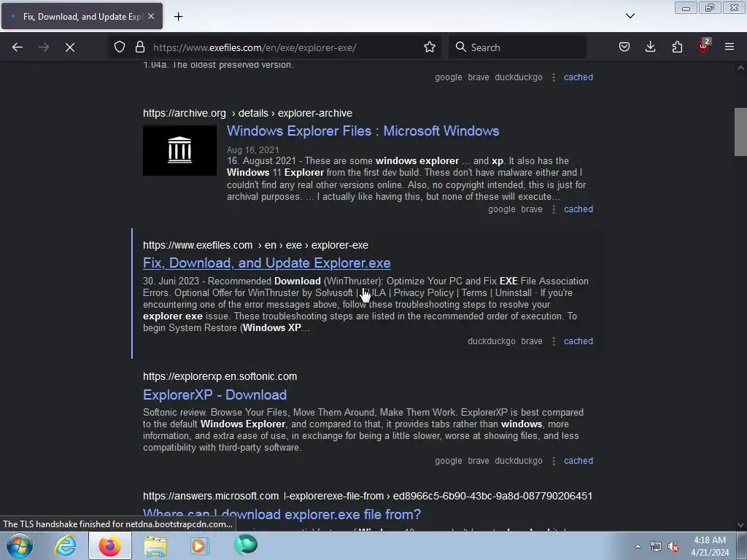This screenshot has height=560, width=747.
Task: Open the Firefox application menu
Action: coord(729,47)
